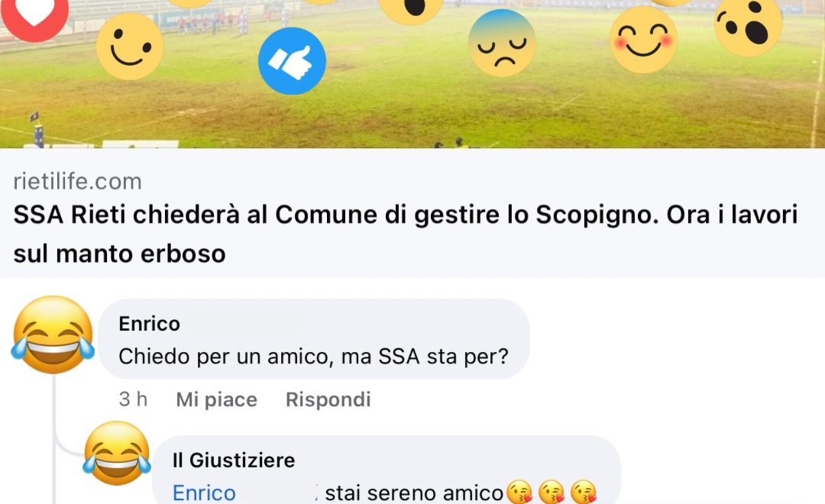Tap the sad blue-forehead emoji reaction
The width and height of the screenshot is (825, 504).
point(502,43)
